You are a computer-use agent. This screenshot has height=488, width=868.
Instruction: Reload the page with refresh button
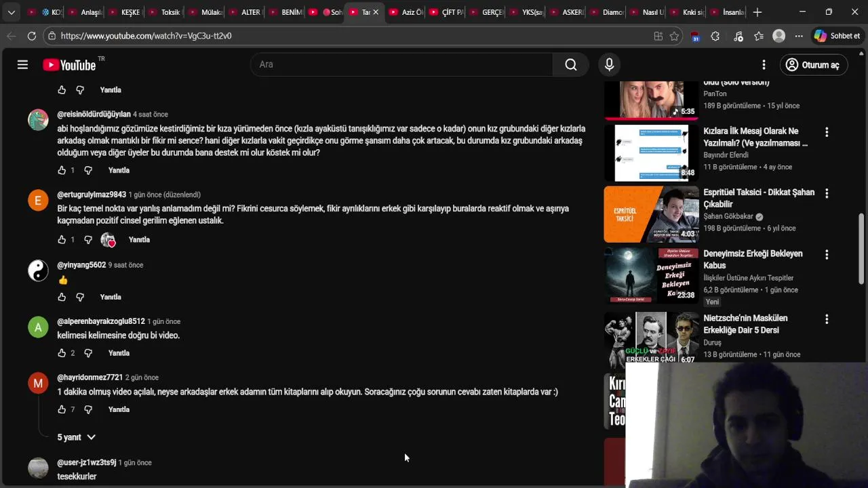(x=32, y=36)
